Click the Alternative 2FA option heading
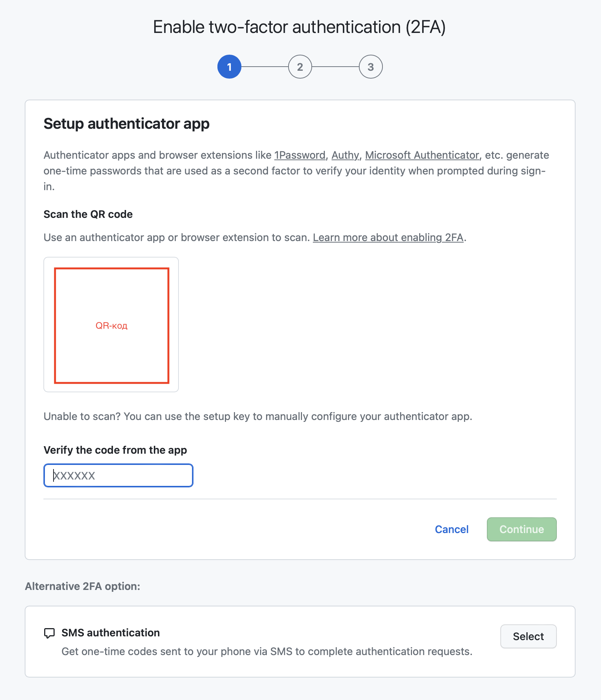This screenshot has width=601, height=700. coord(83,586)
